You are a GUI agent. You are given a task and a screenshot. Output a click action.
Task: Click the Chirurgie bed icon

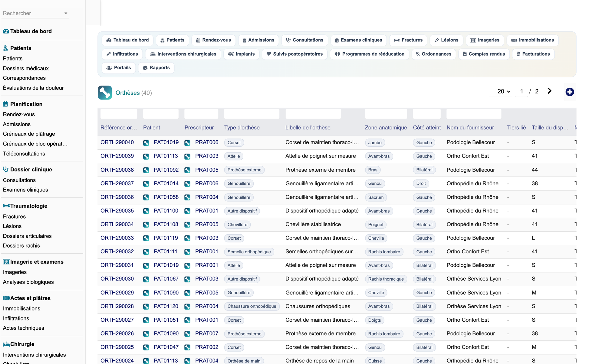coord(6,344)
